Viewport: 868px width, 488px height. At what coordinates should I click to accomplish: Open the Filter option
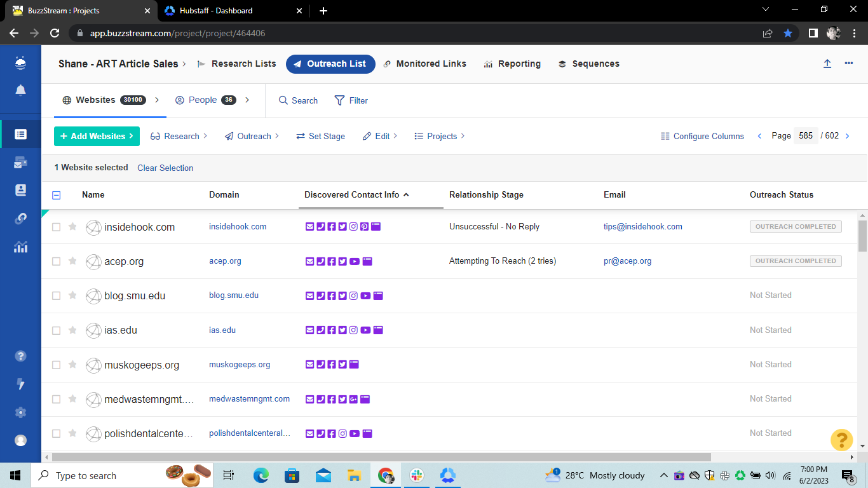[351, 100]
